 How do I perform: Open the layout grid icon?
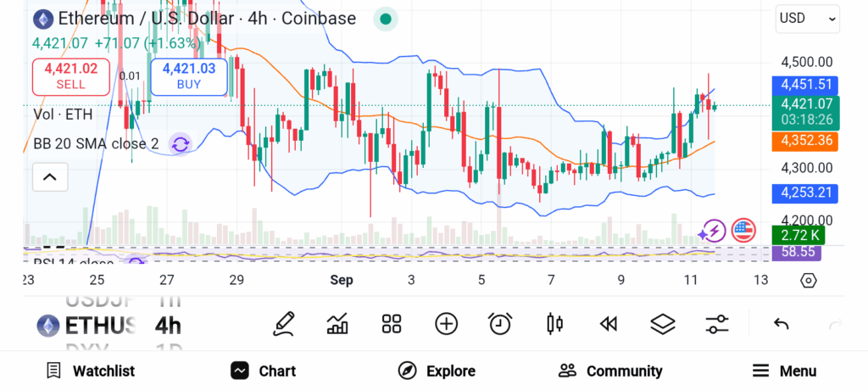(391, 323)
